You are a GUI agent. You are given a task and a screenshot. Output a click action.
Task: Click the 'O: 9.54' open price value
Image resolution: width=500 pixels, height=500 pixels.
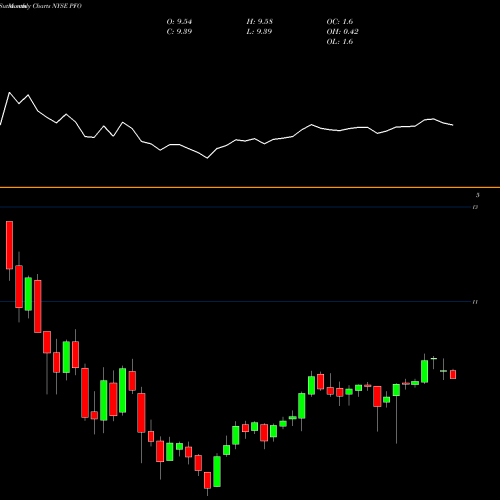coord(179,22)
